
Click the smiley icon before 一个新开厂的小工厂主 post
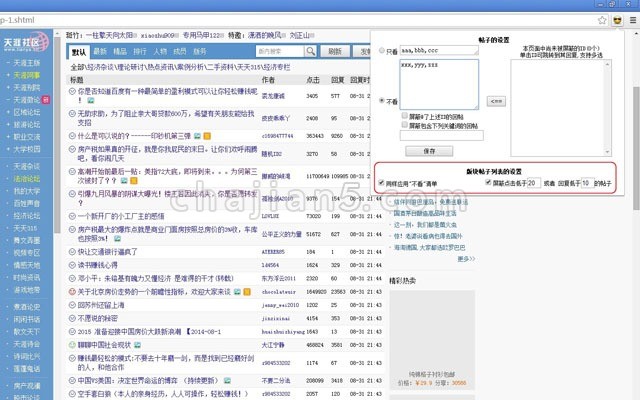click(x=72, y=216)
